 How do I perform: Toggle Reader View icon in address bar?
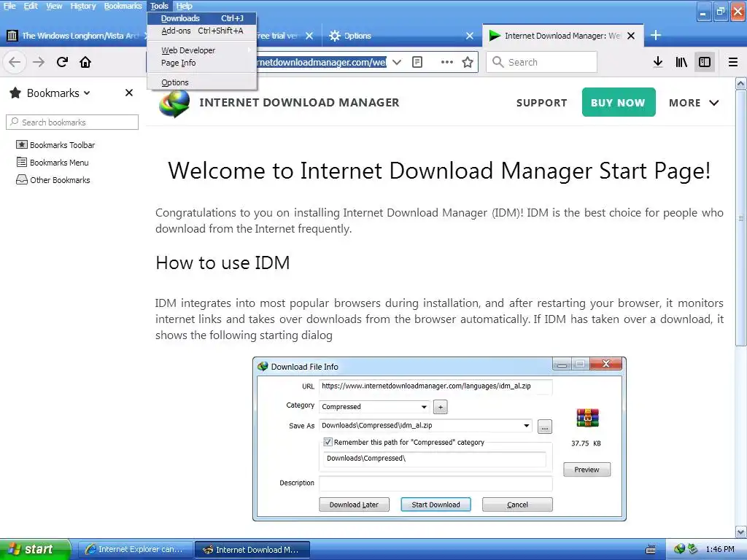click(417, 62)
